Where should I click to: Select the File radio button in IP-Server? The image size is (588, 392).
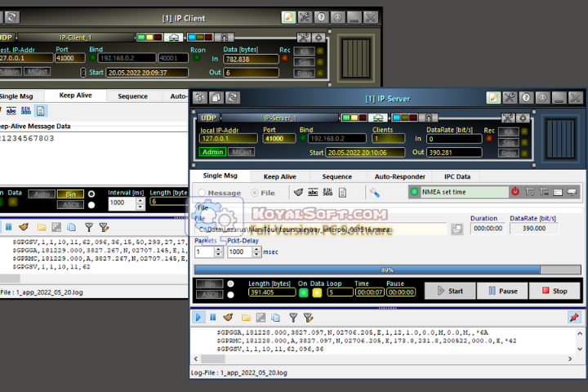point(255,193)
